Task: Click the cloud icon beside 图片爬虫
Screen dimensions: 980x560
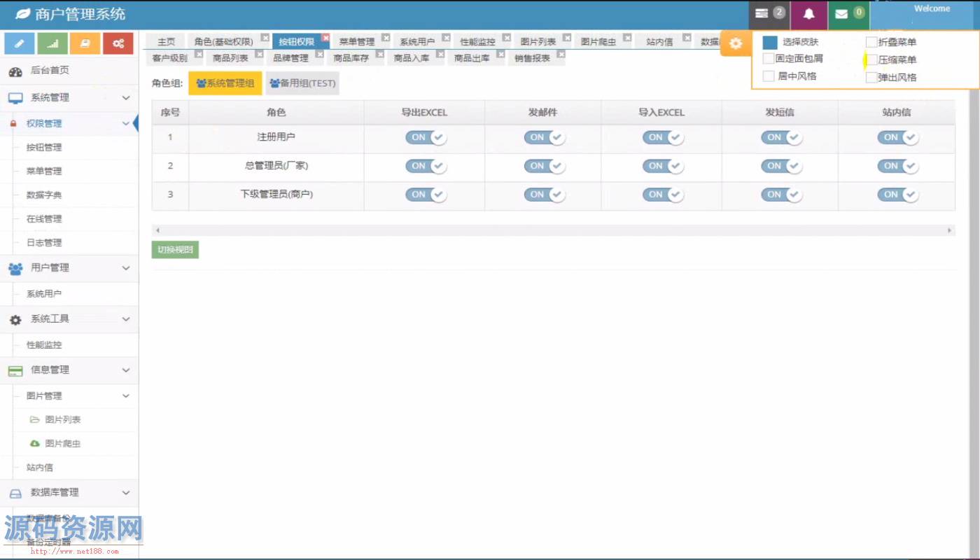Action: pos(34,444)
